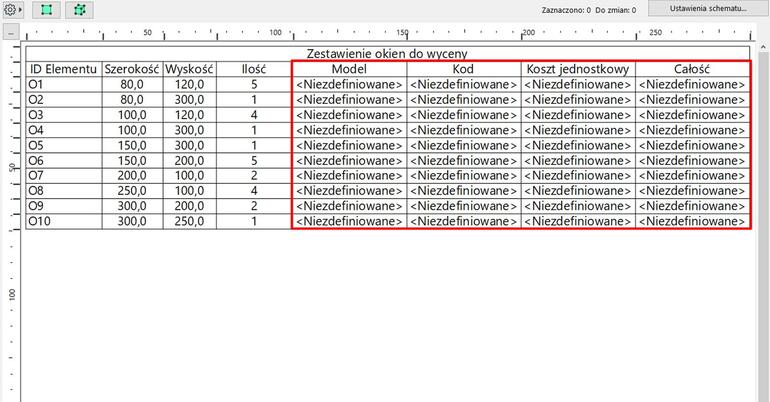Click the height 200,0 in row O6
This screenshot has width=770, height=402.
(190, 161)
